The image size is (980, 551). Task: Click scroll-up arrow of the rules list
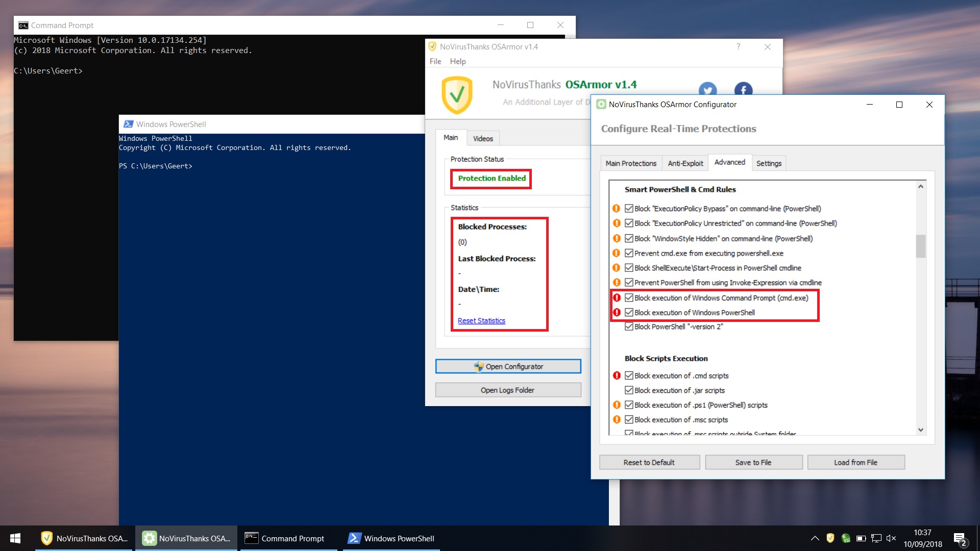921,187
